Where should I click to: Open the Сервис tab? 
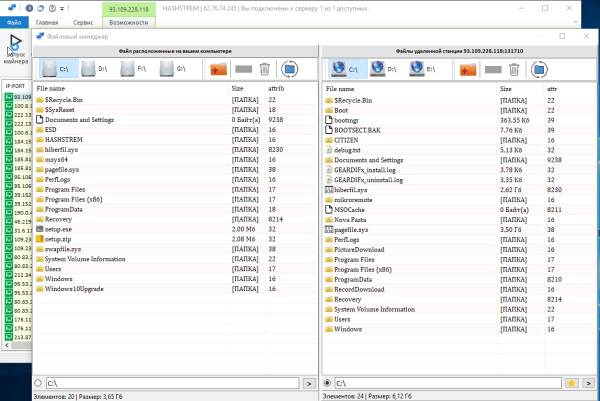click(84, 21)
